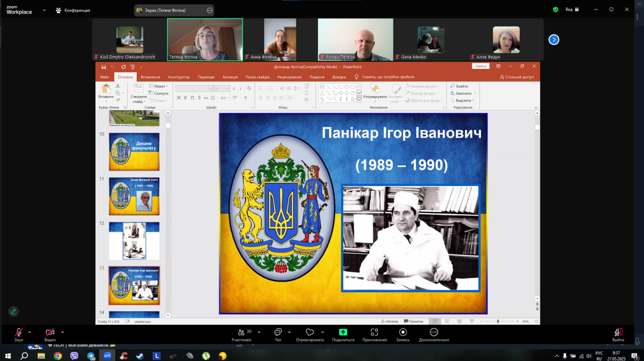
Task: Start video with the Видео camera icon
Action: (x=50, y=332)
